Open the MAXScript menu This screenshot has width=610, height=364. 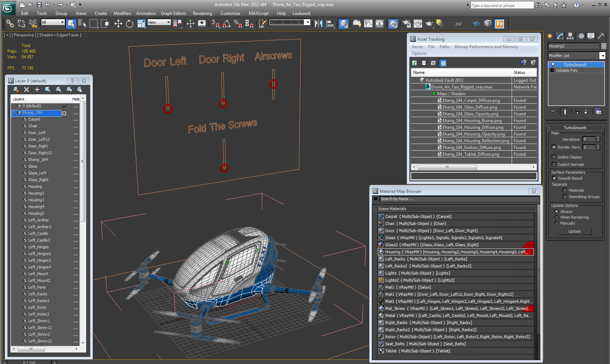click(x=259, y=13)
